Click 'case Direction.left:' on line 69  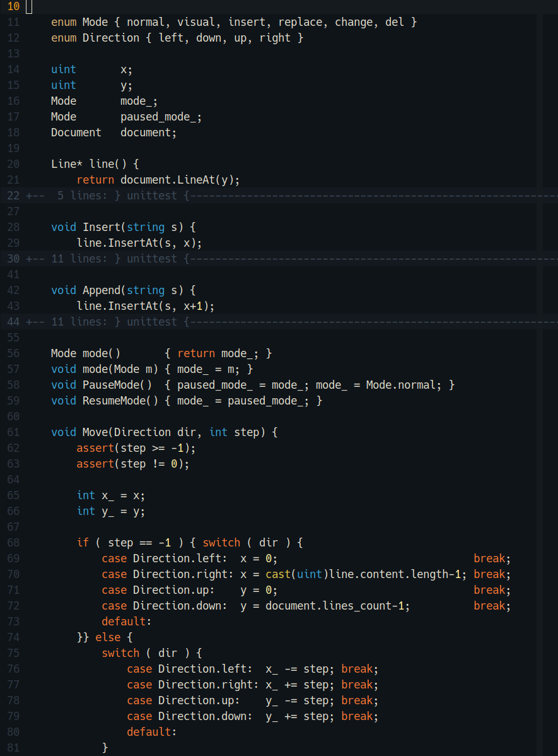pyautogui.click(x=165, y=559)
